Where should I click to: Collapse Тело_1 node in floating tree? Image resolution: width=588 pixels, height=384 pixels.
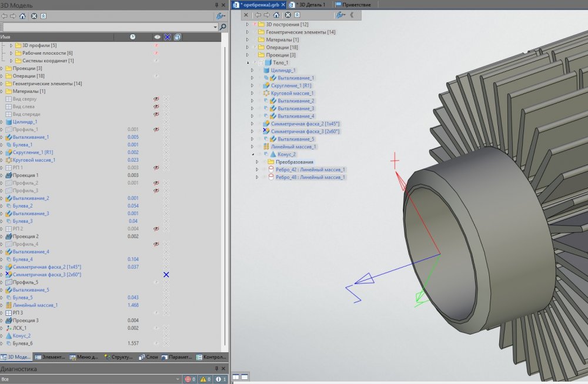[248, 62]
